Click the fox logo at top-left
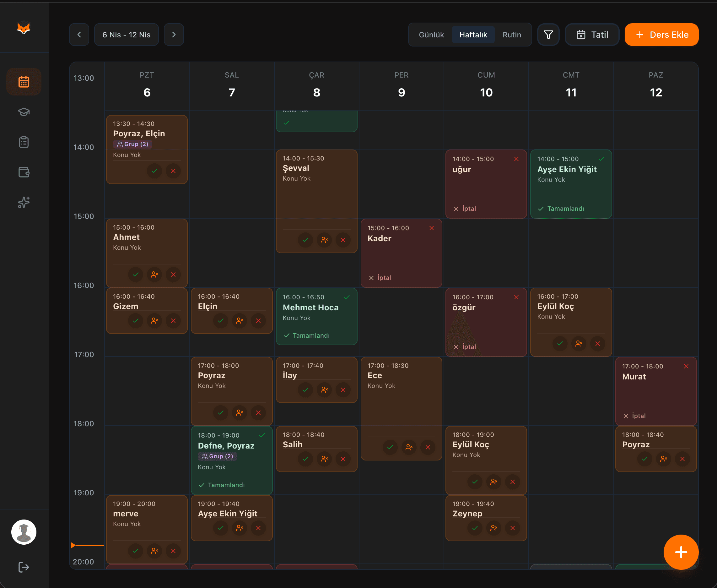Viewport: 717px width, 588px height. (x=24, y=29)
